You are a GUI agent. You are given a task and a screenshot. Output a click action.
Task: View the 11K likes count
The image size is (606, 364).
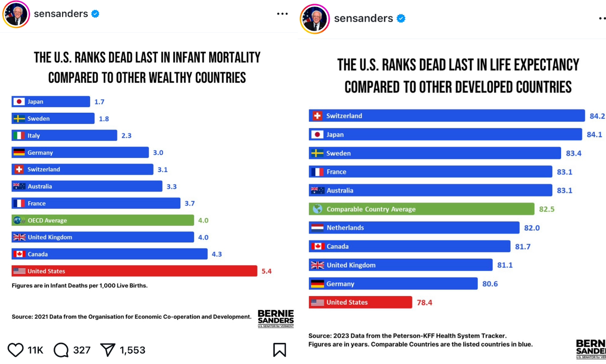click(35, 350)
